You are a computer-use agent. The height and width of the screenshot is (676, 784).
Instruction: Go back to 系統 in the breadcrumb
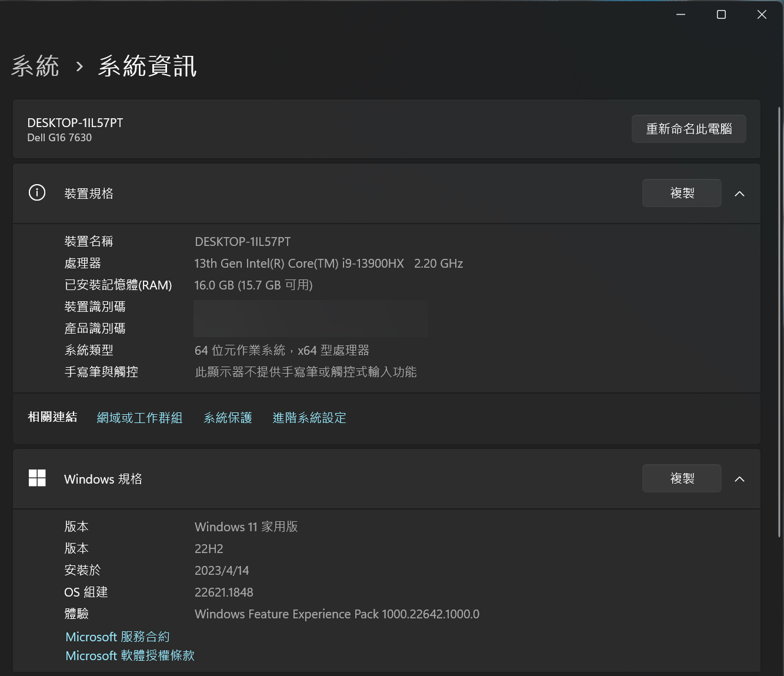click(35, 66)
